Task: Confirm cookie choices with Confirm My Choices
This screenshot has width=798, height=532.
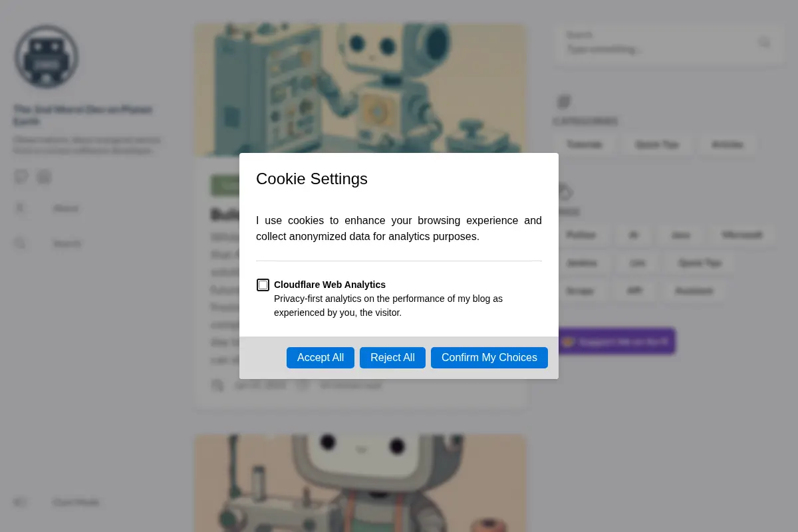Action: click(x=489, y=357)
